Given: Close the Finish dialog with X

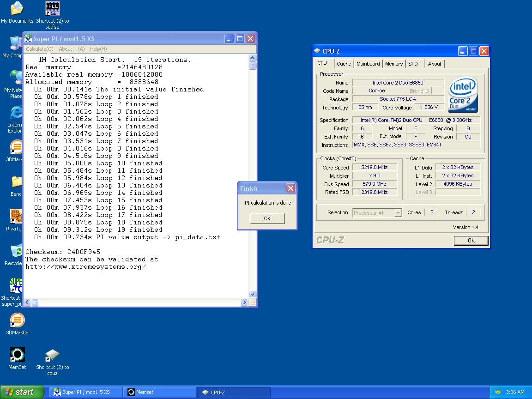Looking at the screenshot, I should coord(291,188).
